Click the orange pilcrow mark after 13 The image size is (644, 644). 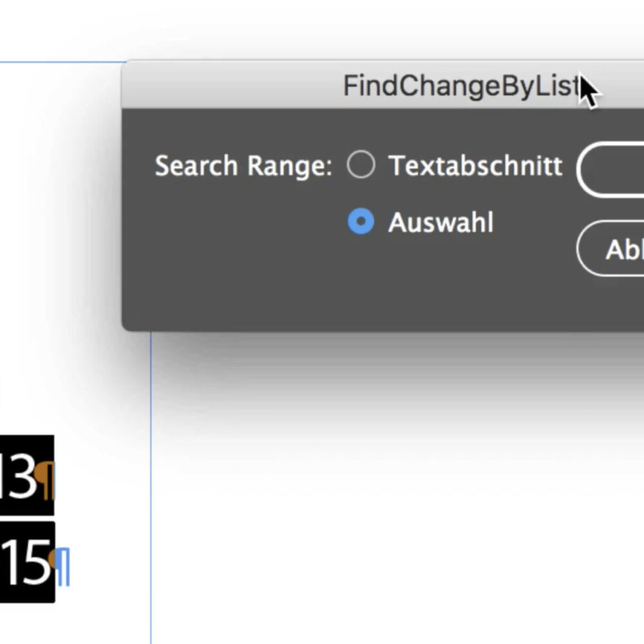(x=45, y=479)
